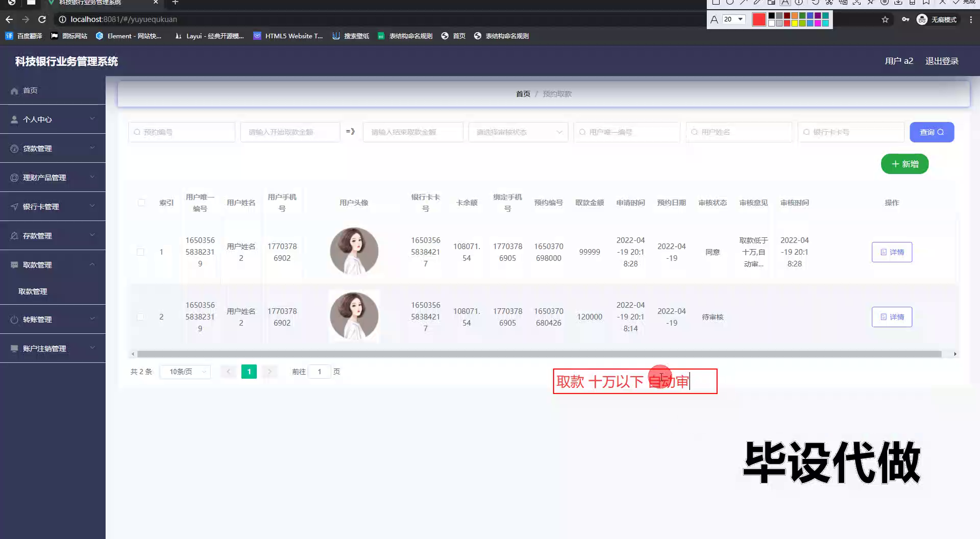Screen dimensions: 980x539
Task: Focus the 请输入开始取款金额 field
Action: pos(290,132)
